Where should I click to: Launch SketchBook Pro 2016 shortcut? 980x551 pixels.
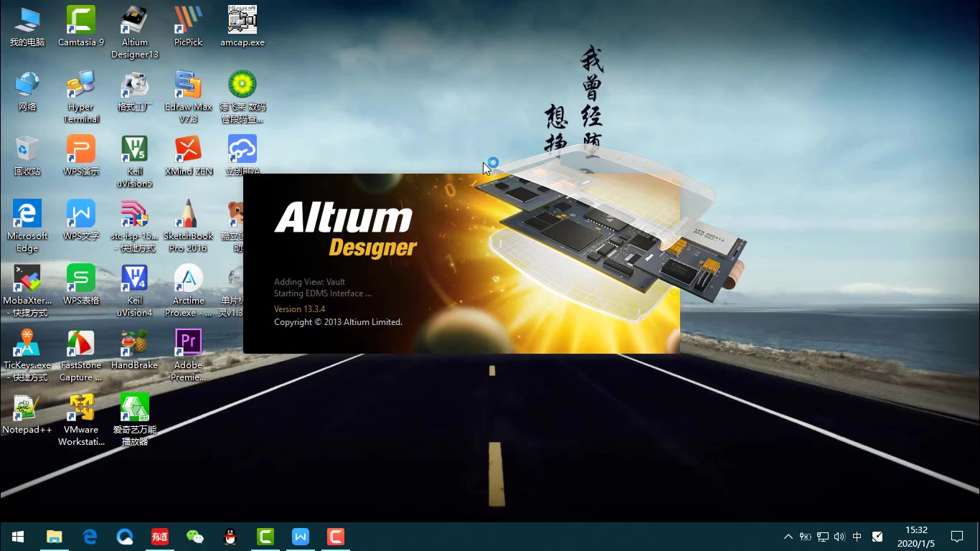[188, 226]
